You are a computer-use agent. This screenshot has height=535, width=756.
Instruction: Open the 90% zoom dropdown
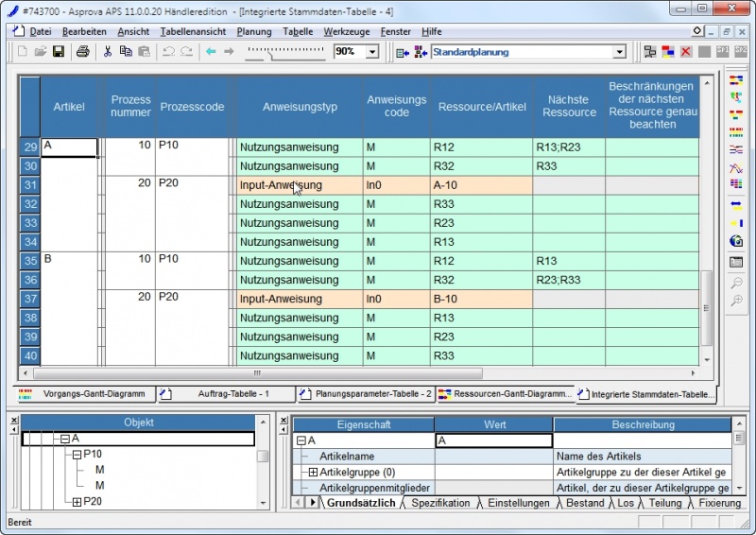pyautogui.click(x=371, y=51)
